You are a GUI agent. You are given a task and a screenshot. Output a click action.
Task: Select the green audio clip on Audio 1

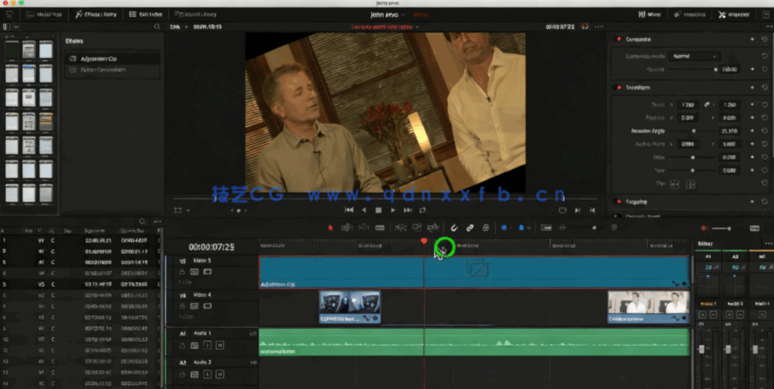[474, 342]
